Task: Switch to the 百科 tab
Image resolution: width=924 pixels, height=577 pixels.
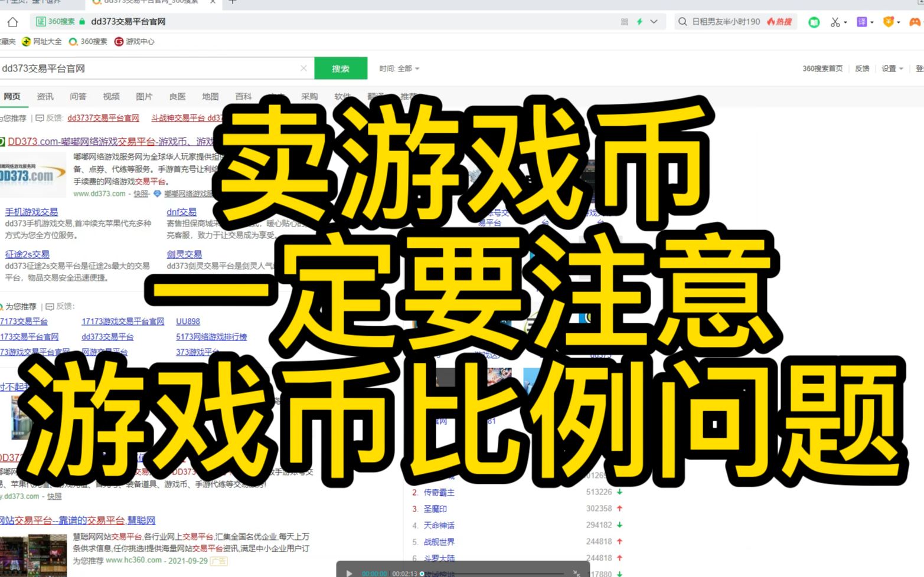Action: click(243, 96)
